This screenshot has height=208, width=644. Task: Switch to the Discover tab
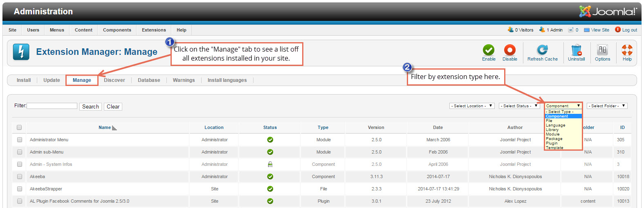click(x=114, y=80)
